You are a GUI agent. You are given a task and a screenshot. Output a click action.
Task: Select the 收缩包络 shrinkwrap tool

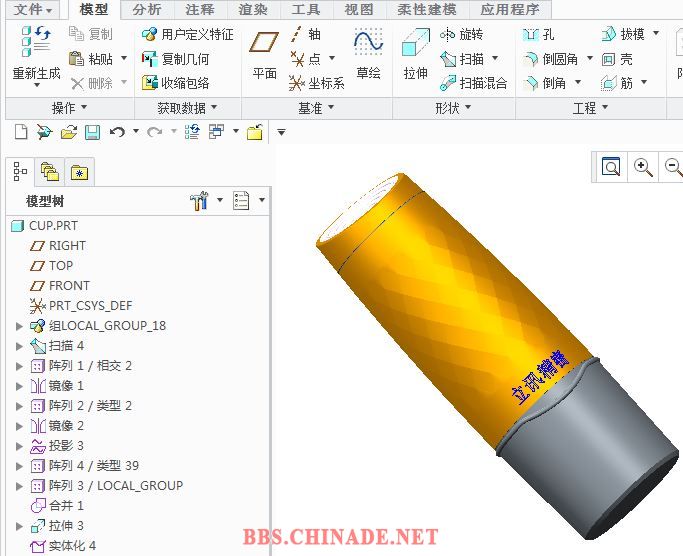[x=176, y=83]
